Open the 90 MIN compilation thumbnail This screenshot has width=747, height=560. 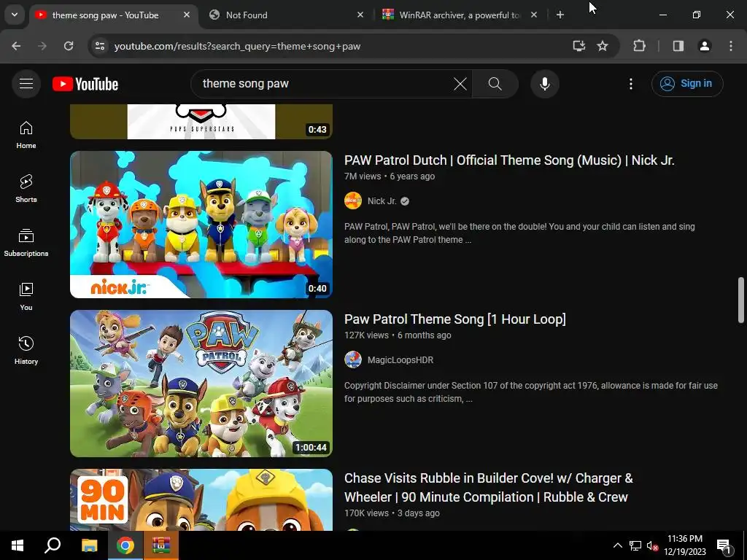tap(201, 499)
